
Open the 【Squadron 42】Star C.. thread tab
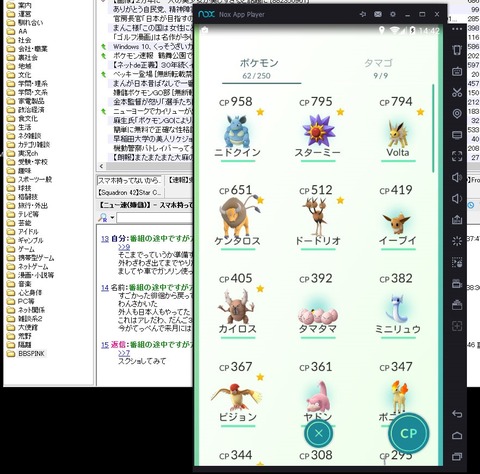tap(129, 193)
